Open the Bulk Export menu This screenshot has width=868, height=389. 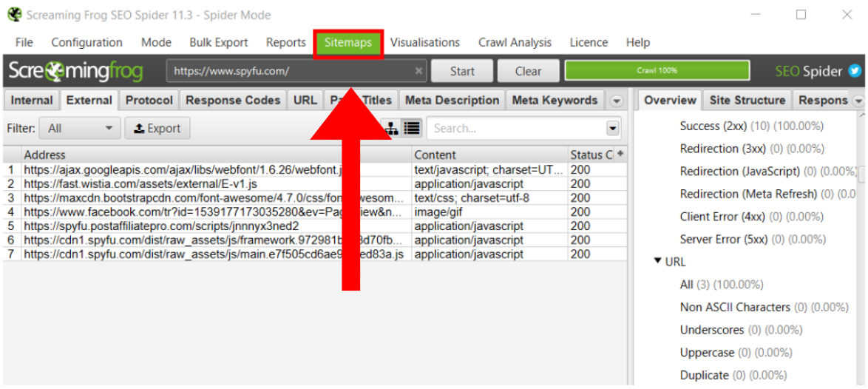(219, 43)
